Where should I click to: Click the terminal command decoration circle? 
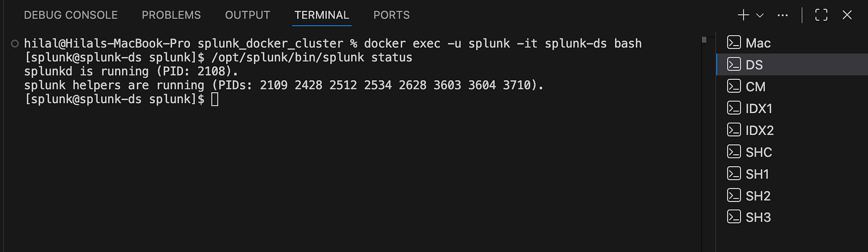(x=15, y=43)
